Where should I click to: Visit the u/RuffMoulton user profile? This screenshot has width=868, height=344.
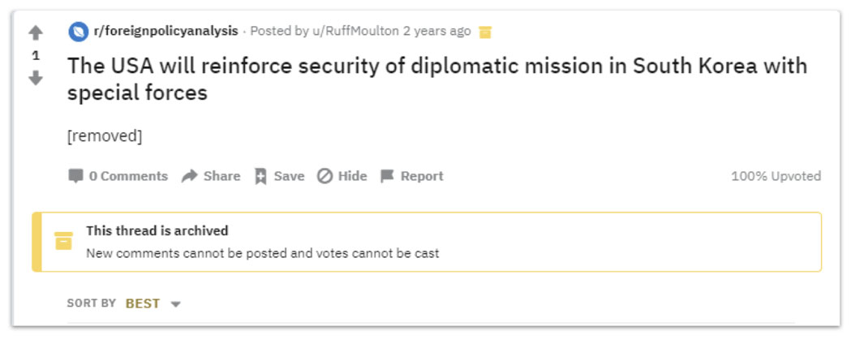tap(355, 31)
